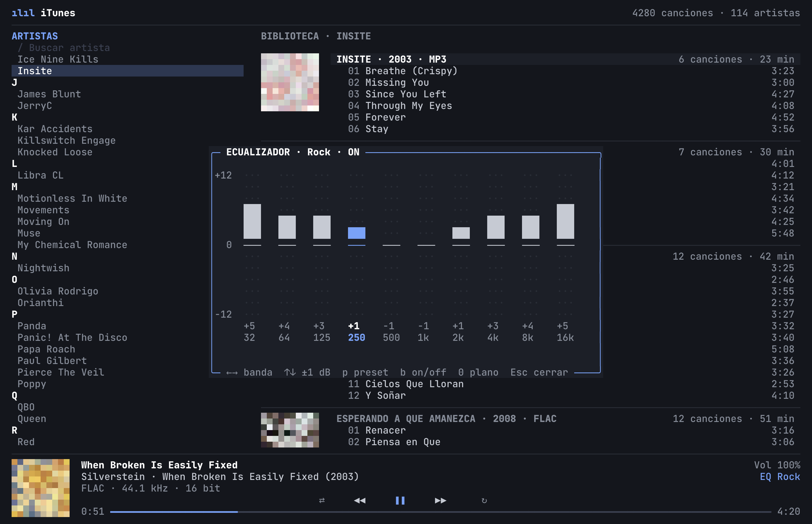This screenshot has height=524, width=812.
Task: Toggle shuffle playback icon
Action: (x=322, y=501)
